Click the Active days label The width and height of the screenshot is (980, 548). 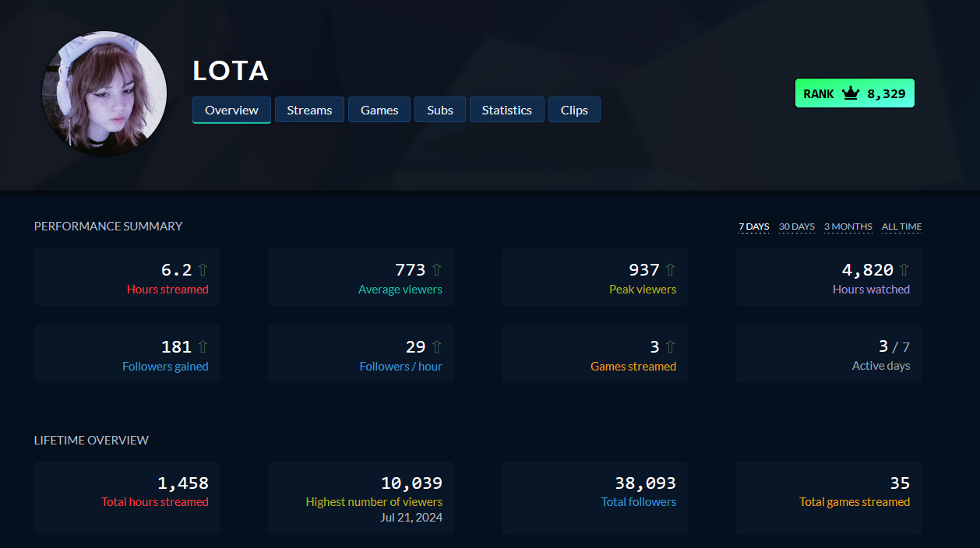tap(881, 365)
